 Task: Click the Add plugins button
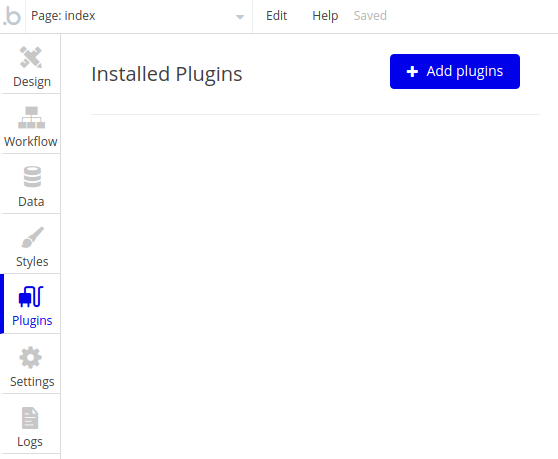pos(455,72)
